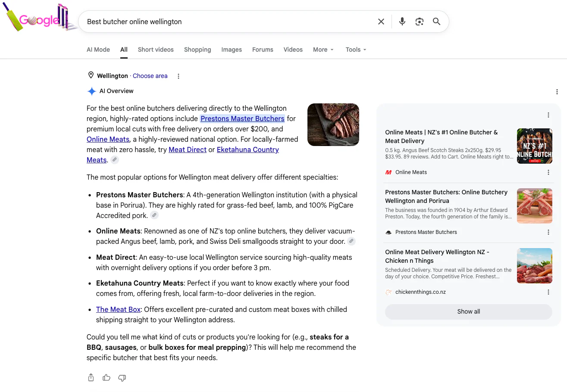Open the Shopping tab
The height and width of the screenshot is (392, 567).
coord(197,50)
